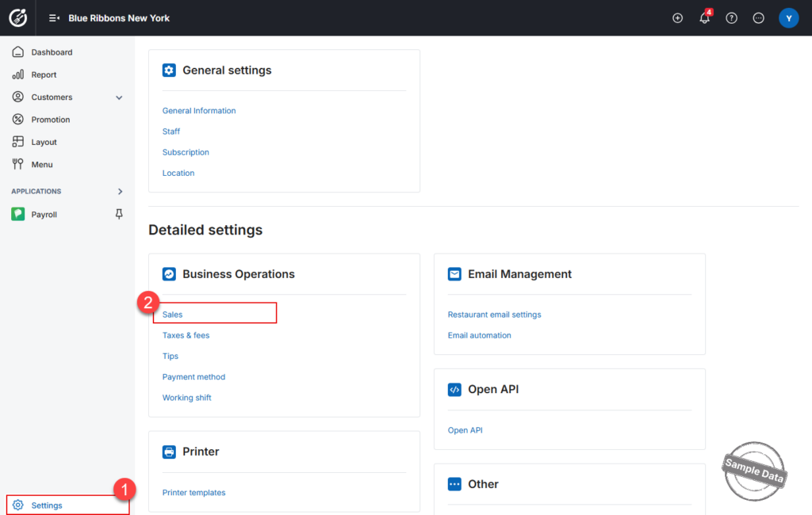Image resolution: width=812 pixels, height=515 pixels.
Task: Click the Payroll green app icon
Action: (18, 214)
